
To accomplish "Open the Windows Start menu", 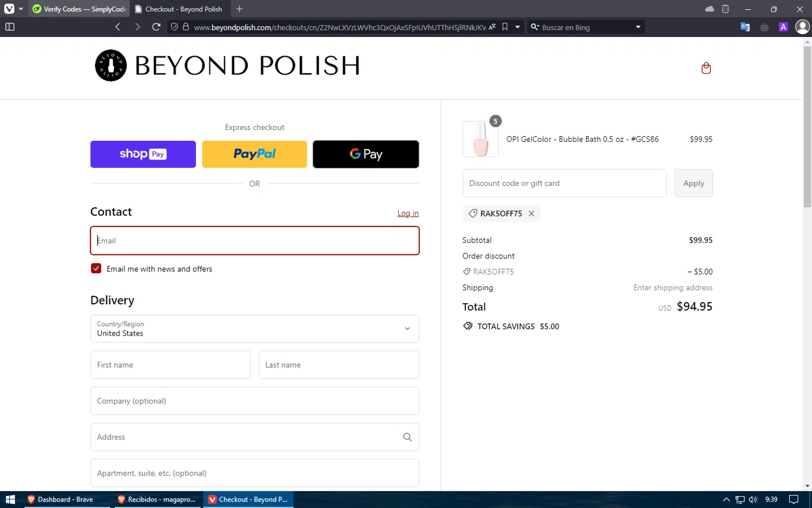I will (x=10, y=499).
